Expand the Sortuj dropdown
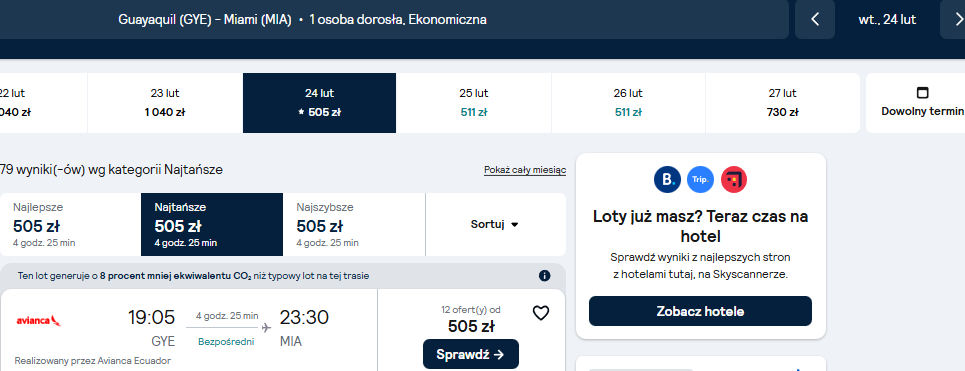Viewport: 965px width, 371px height. (x=495, y=225)
